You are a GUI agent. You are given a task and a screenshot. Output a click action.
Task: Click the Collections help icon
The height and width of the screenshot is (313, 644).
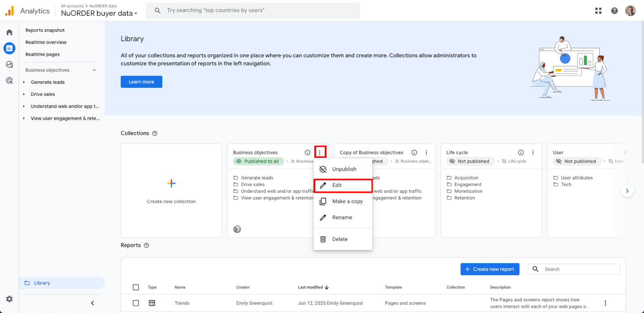155,134
